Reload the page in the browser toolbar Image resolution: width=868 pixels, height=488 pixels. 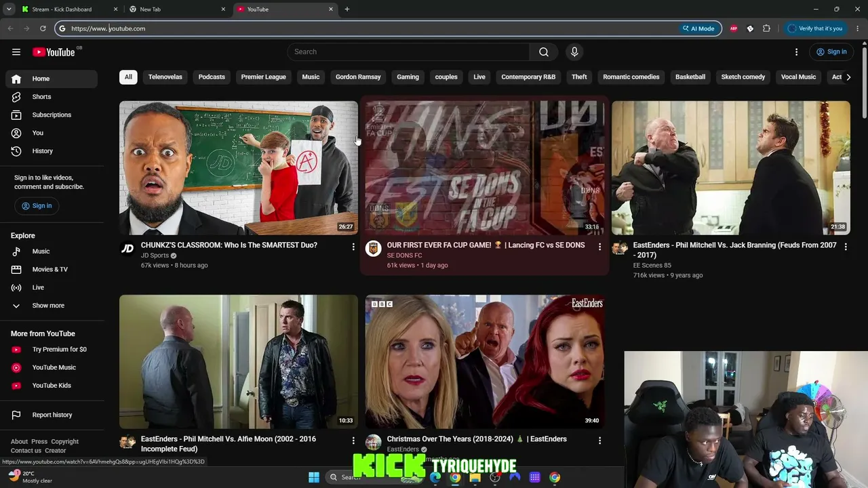(43, 28)
